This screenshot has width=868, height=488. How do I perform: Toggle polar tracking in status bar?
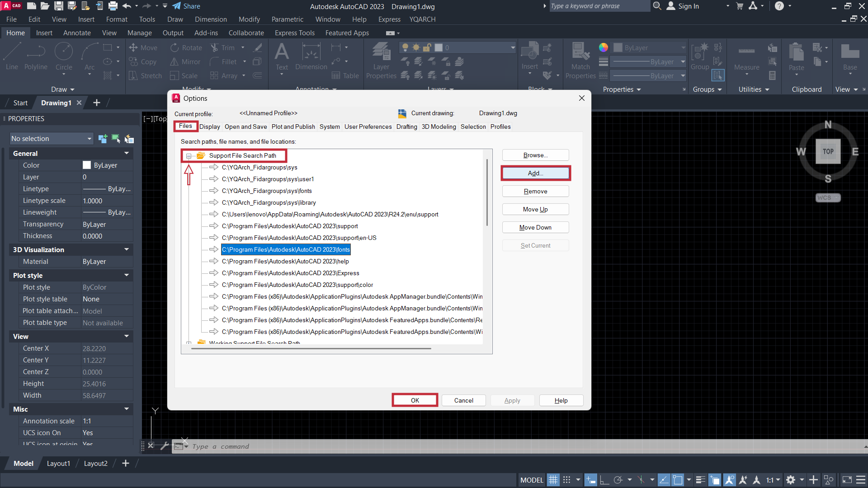(x=618, y=480)
